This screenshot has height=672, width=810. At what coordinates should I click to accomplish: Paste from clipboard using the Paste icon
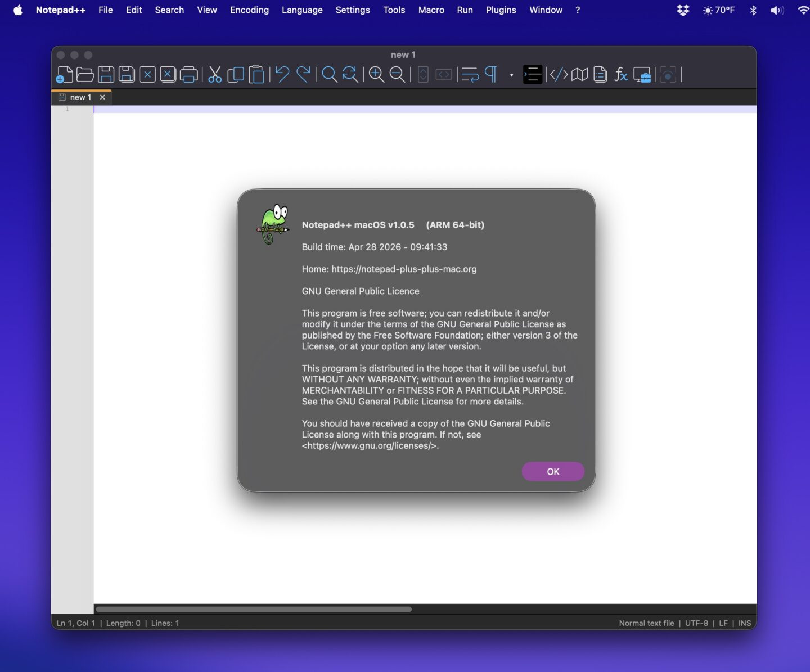(256, 75)
